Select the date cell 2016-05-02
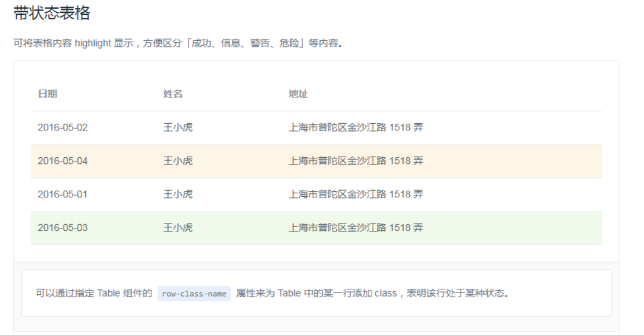644x335 pixels. click(x=63, y=128)
